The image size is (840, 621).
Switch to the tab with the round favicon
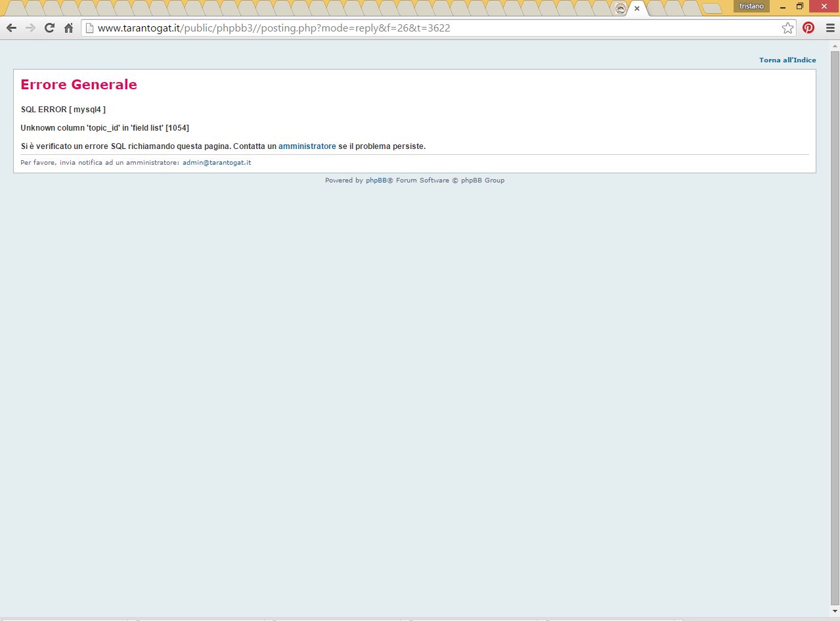(620, 9)
